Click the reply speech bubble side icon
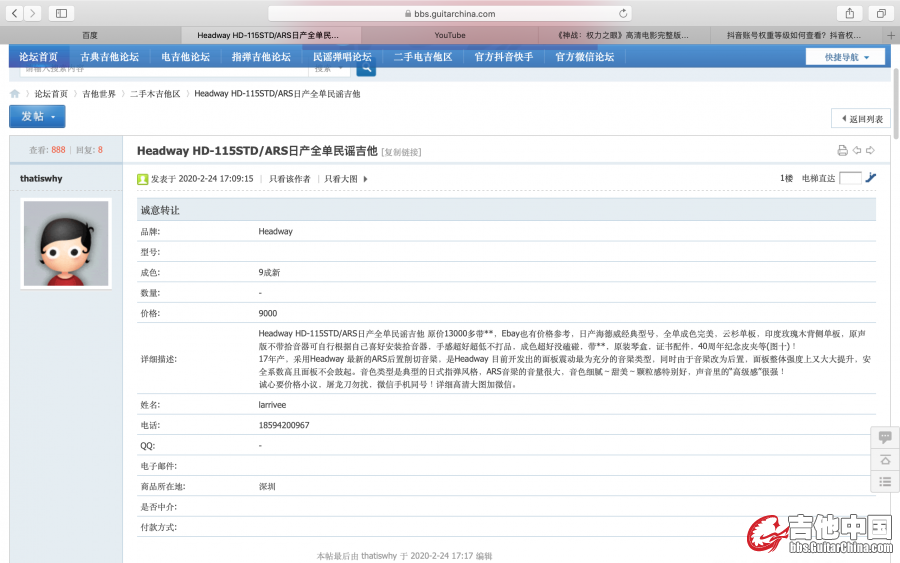 tap(885, 438)
